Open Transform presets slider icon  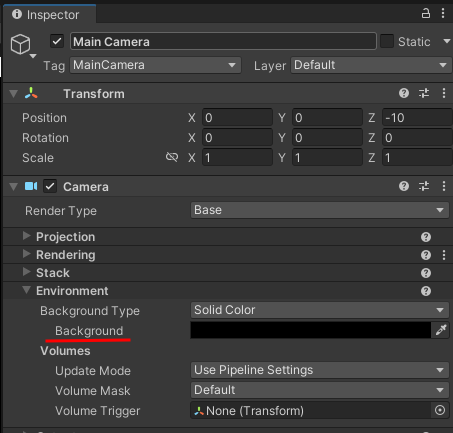[x=424, y=93]
